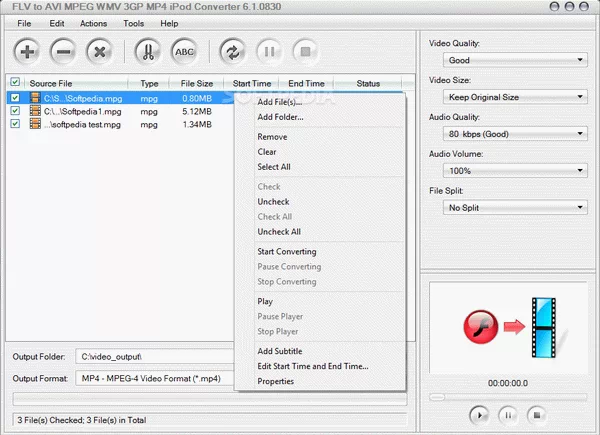Click the Play button under the preview
This screenshot has width=600, height=435.
pyautogui.click(x=479, y=415)
